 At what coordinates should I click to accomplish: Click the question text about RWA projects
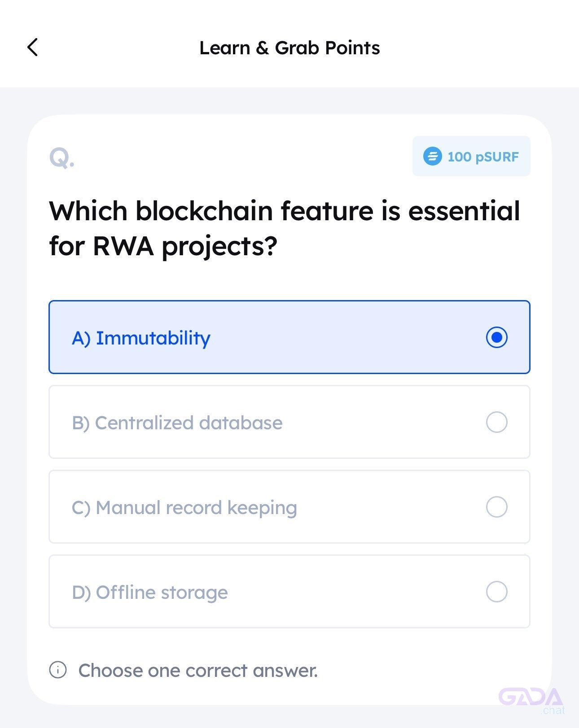[x=285, y=229]
